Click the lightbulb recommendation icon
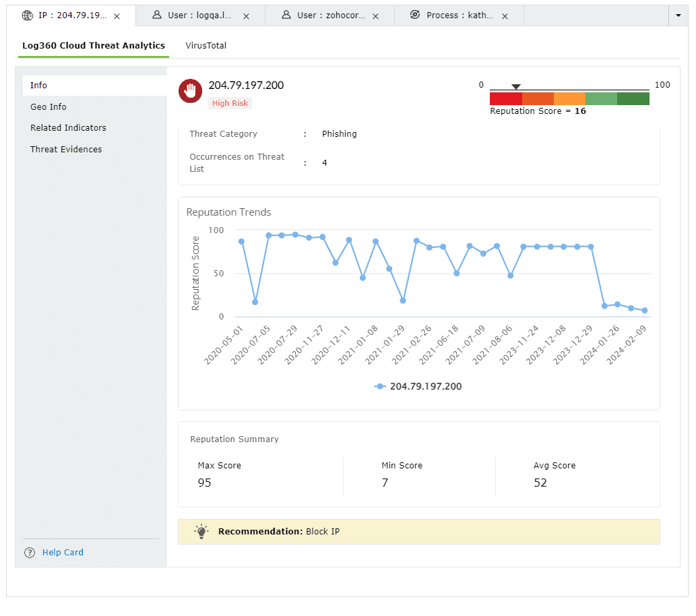Screen dimensions: 696x616 click(201, 532)
